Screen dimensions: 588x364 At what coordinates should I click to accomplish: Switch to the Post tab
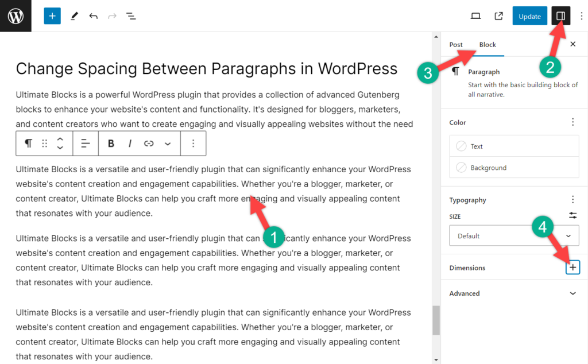point(456,45)
